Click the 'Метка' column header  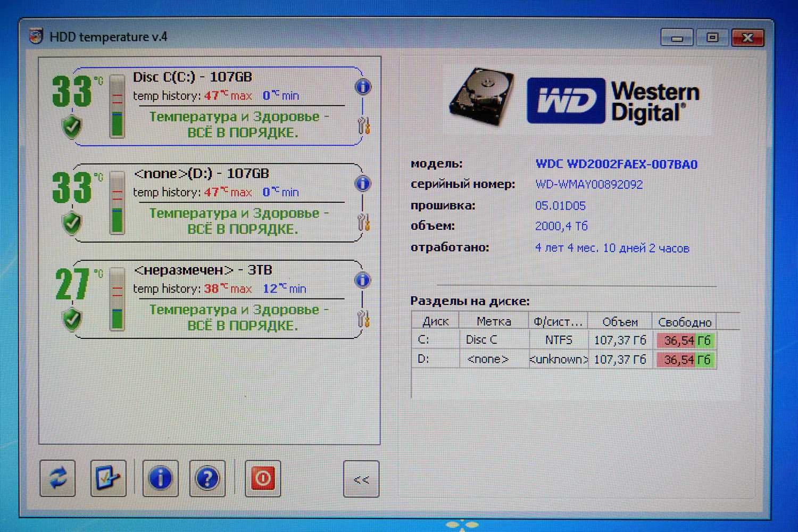[494, 321]
